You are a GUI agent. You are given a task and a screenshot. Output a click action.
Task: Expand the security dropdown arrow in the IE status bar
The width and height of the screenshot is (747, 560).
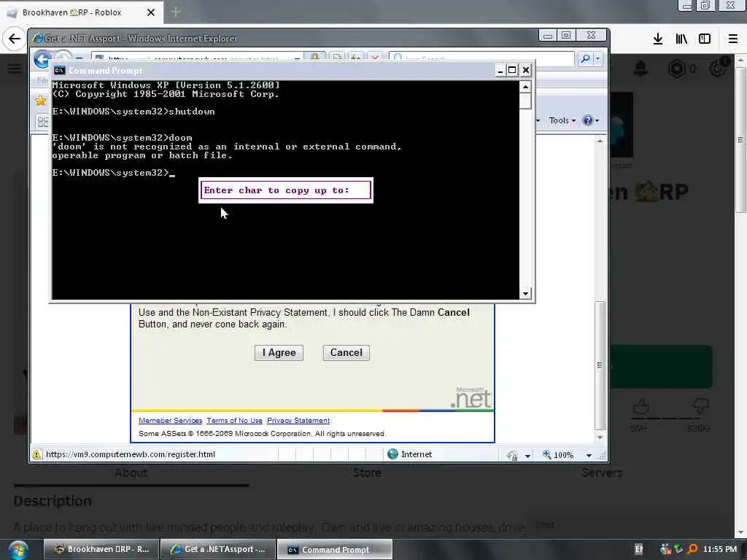(527, 456)
